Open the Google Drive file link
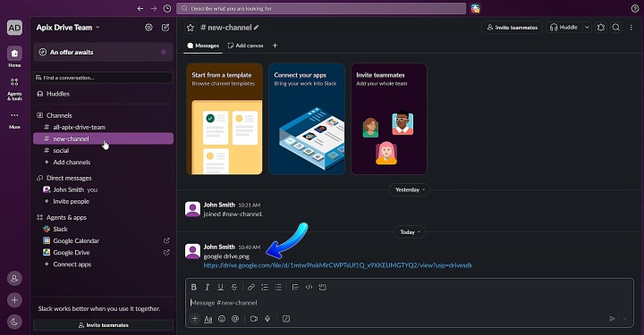Viewport: 644px width, 335px height. pos(337,265)
